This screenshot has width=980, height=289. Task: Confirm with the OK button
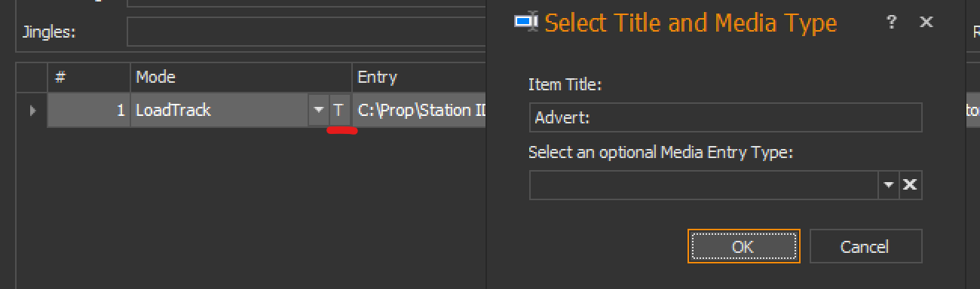click(744, 246)
